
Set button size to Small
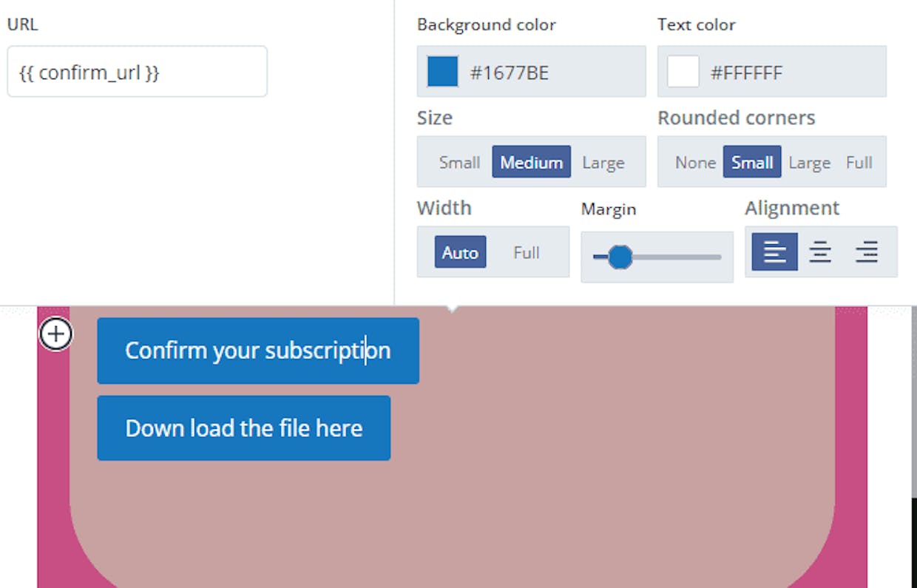click(x=459, y=162)
